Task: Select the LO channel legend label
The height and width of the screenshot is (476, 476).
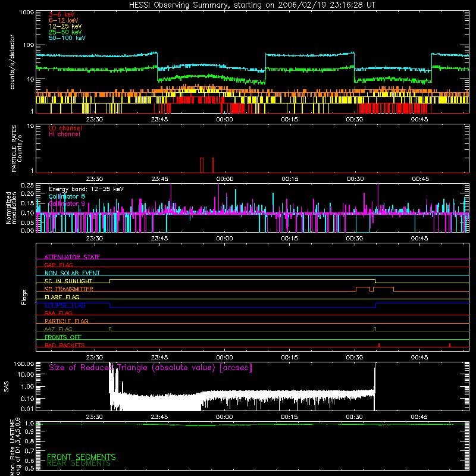Action: [65, 128]
